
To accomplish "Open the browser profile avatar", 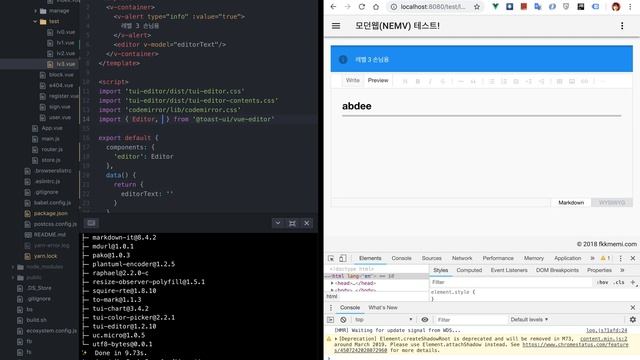I will tap(616, 7).
